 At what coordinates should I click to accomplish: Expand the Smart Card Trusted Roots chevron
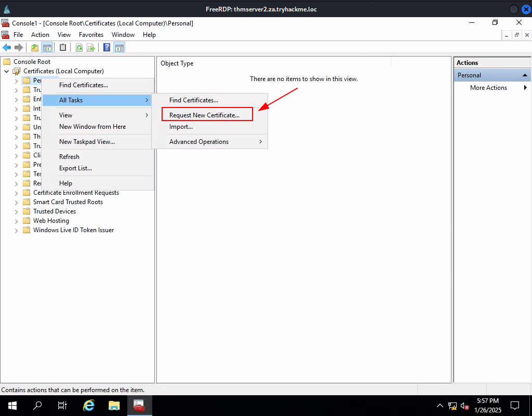pos(16,203)
